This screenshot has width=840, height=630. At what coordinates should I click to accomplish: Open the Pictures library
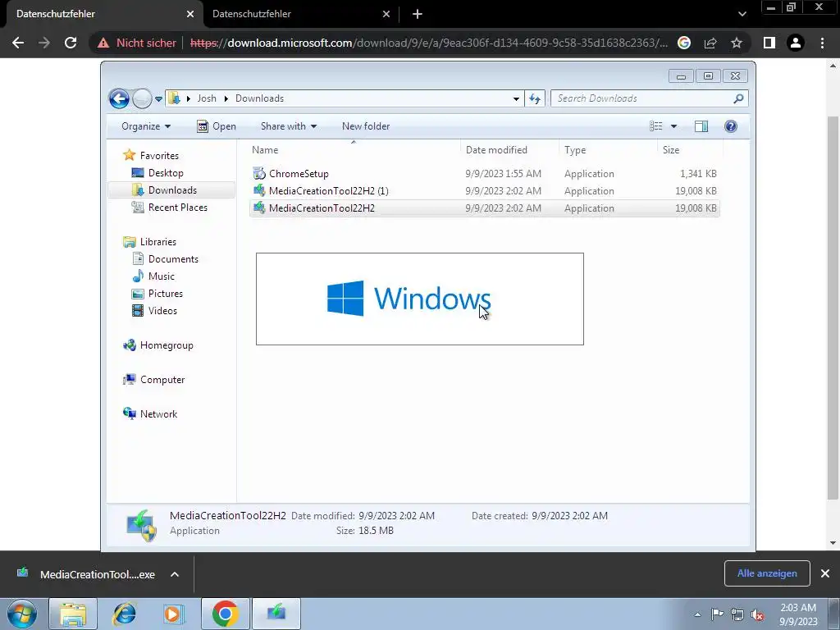pyautogui.click(x=166, y=294)
